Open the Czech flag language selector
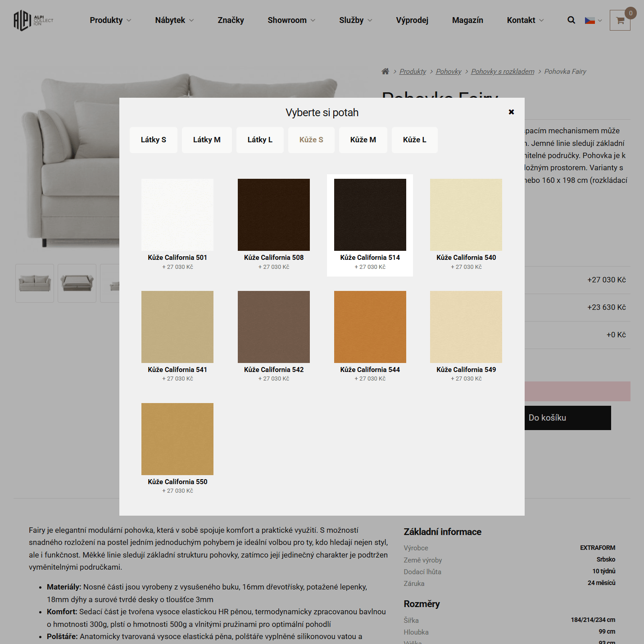Viewport: 644px width, 644px height. point(593,20)
